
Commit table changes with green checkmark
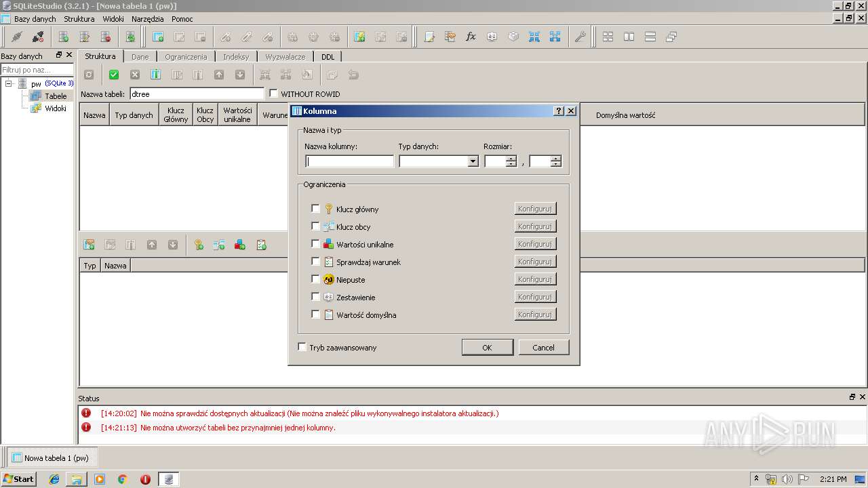(x=114, y=75)
